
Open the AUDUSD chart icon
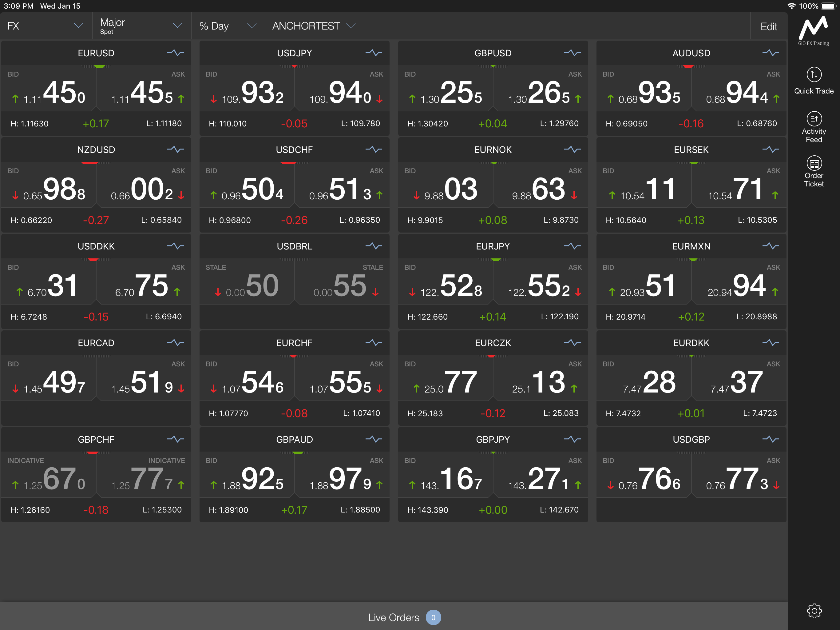click(771, 53)
